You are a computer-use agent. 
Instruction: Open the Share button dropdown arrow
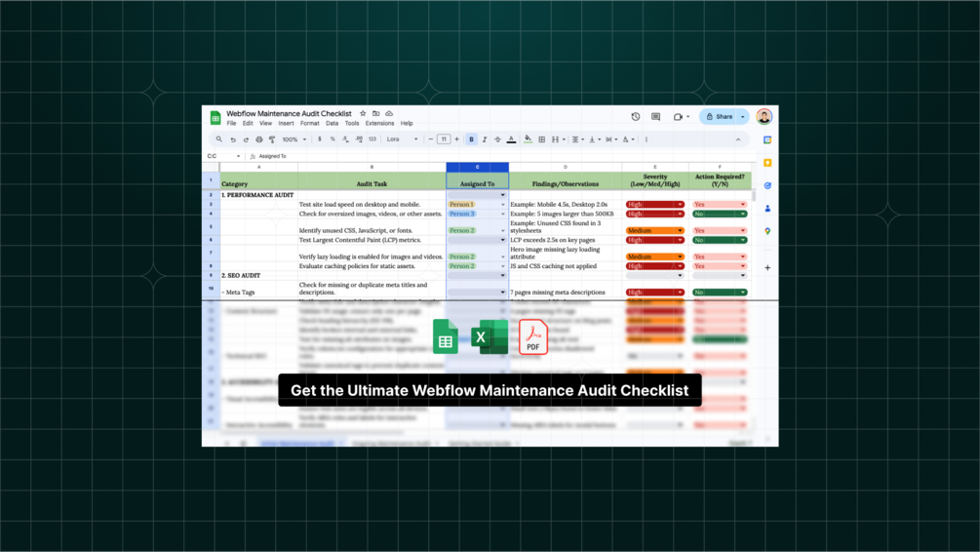point(742,117)
